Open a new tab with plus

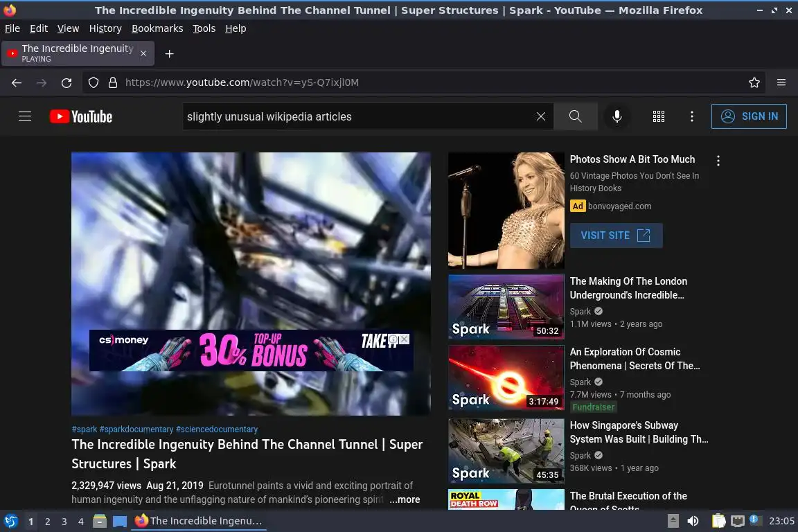170,53
